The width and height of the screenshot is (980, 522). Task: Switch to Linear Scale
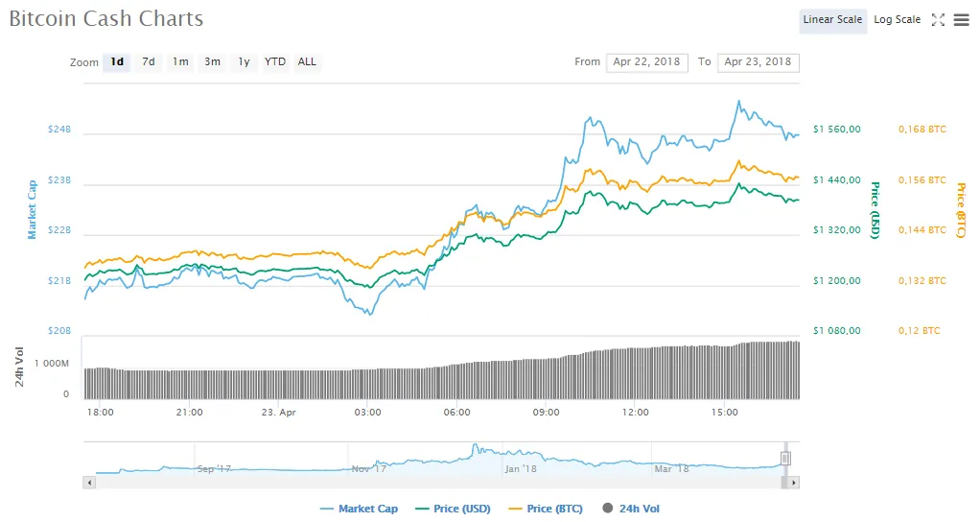(832, 20)
